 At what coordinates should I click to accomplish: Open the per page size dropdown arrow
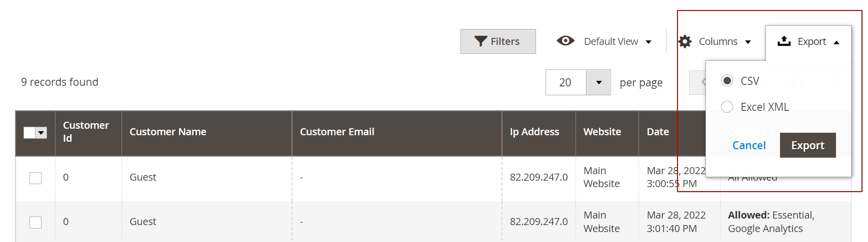coord(598,82)
